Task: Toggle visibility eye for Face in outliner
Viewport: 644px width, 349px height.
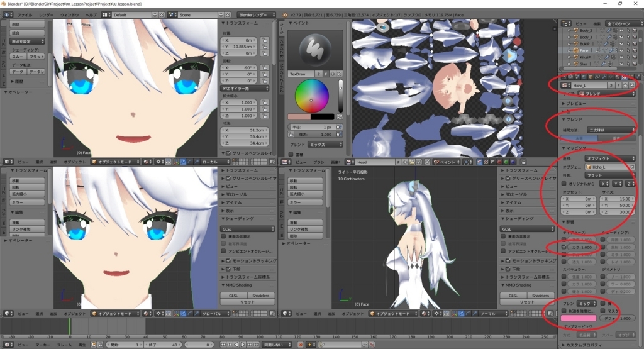Action: [x=621, y=50]
